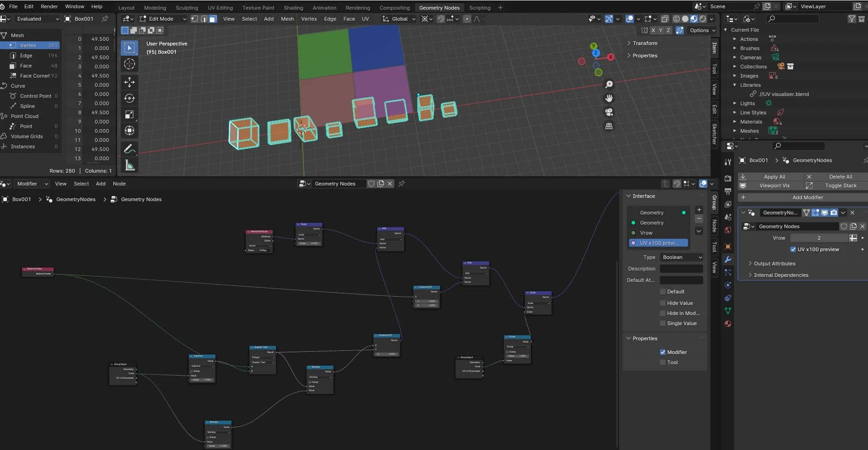Select the Transform tool

tap(130, 130)
